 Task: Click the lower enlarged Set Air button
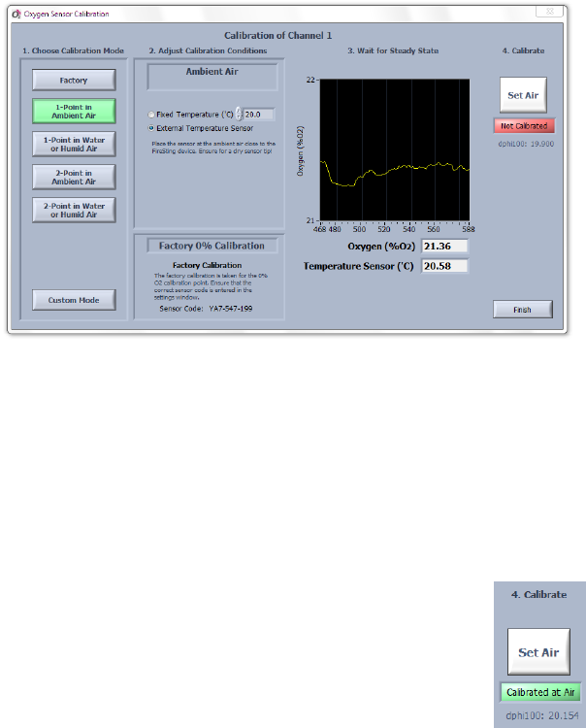coord(538,652)
